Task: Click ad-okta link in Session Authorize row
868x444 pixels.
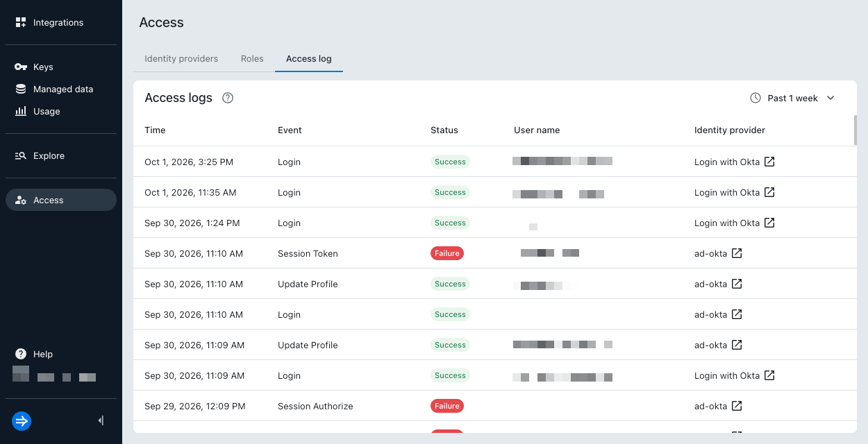Action: pyautogui.click(x=711, y=406)
